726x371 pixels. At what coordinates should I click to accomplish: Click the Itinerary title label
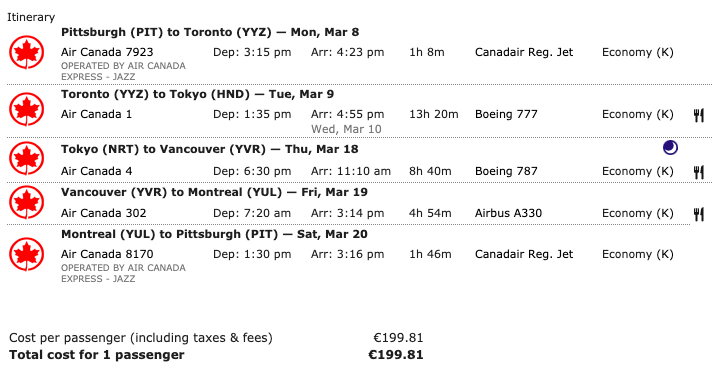click(31, 18)
